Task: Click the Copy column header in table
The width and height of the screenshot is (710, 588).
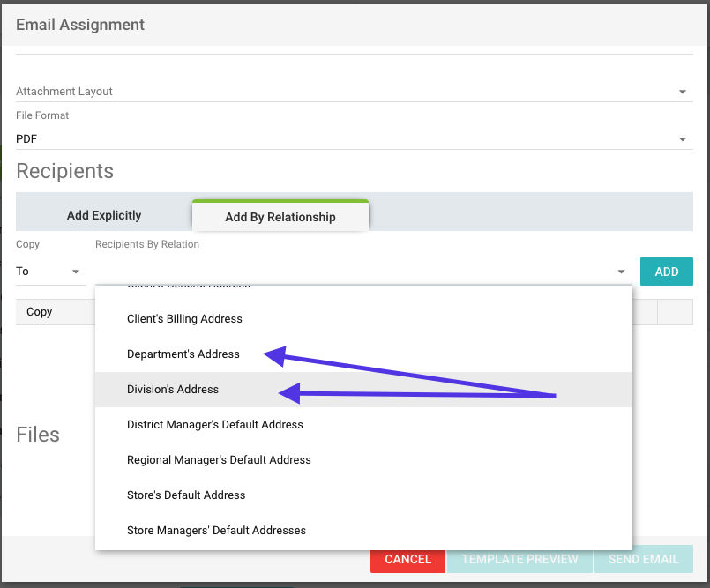Action: point(40,312)
